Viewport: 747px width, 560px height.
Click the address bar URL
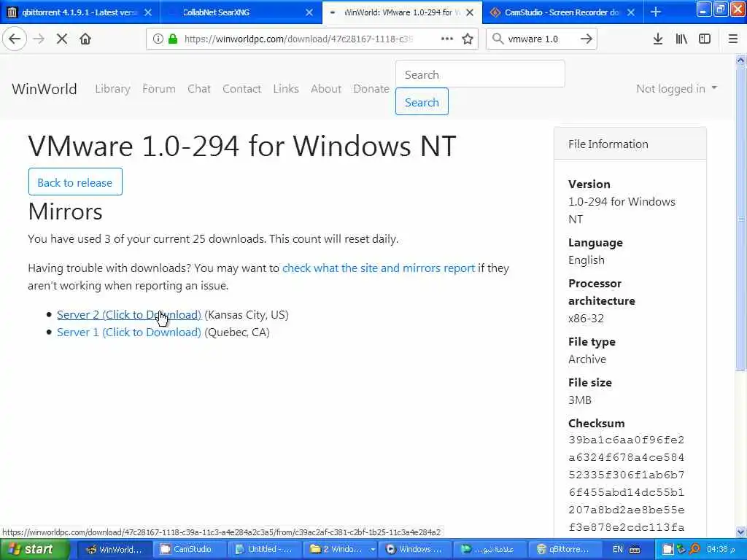click(298, 39)
